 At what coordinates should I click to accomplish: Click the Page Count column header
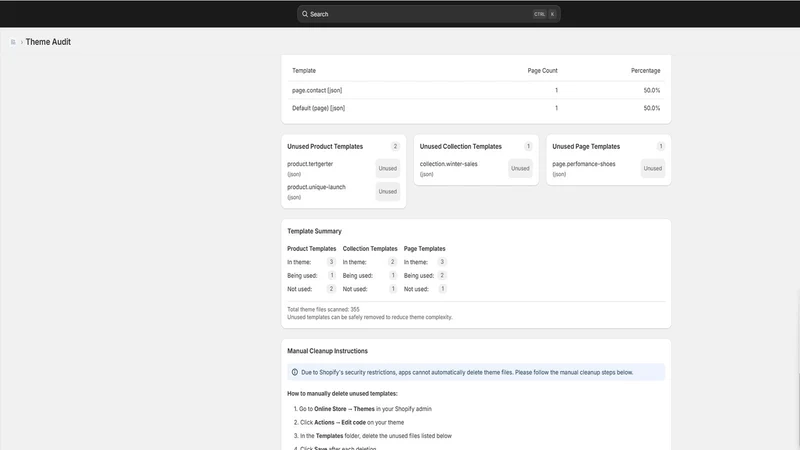pyautogui.click(x=542, y=70)
